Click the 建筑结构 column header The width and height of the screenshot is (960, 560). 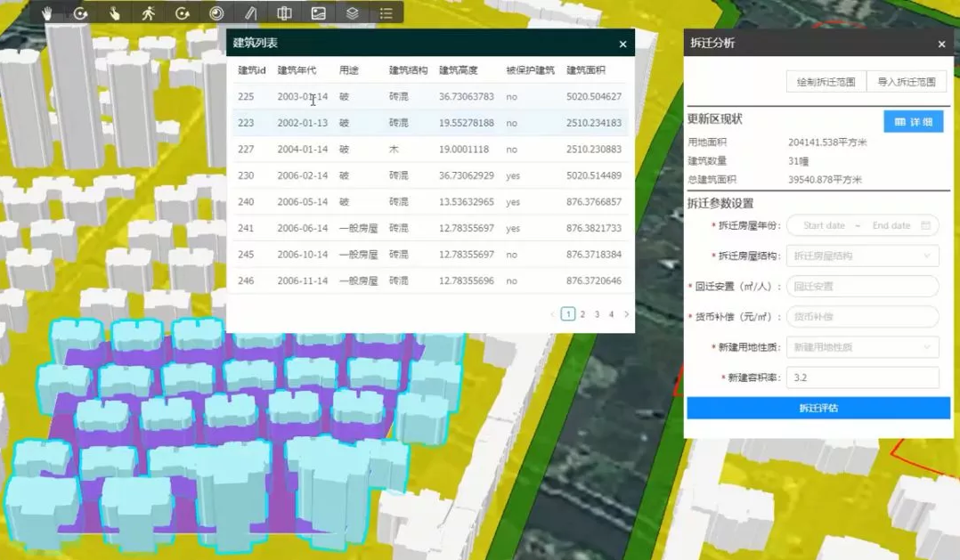tap(409, 70)
